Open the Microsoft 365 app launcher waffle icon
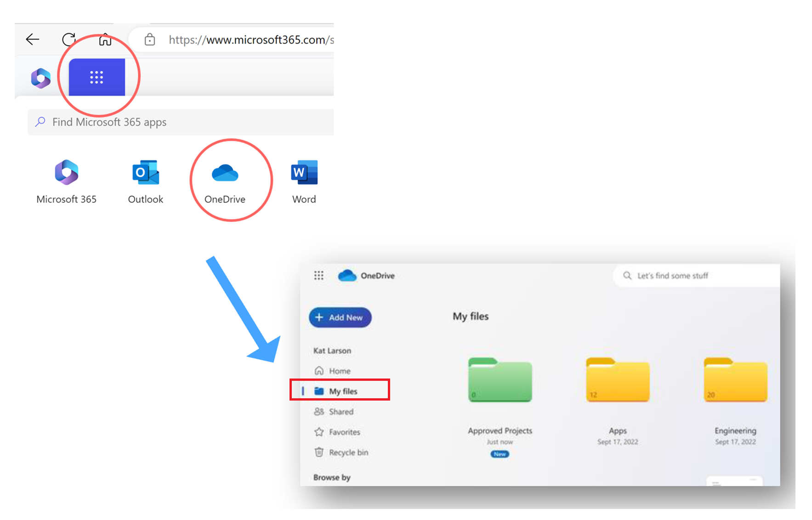Image resolution: width=812 pixels, height=520 pixels. pos(96,77)
